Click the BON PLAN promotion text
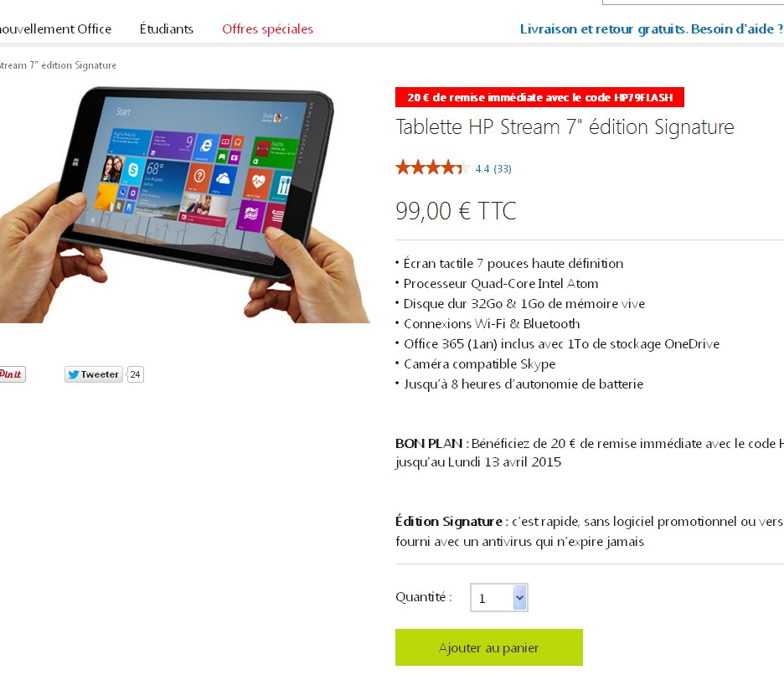Image resolution: width=784 pixels, height=675 pixels. (x=590, y=452)
